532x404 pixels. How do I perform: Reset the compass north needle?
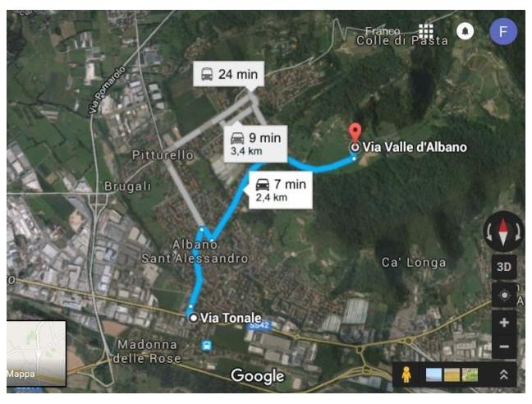503,232
